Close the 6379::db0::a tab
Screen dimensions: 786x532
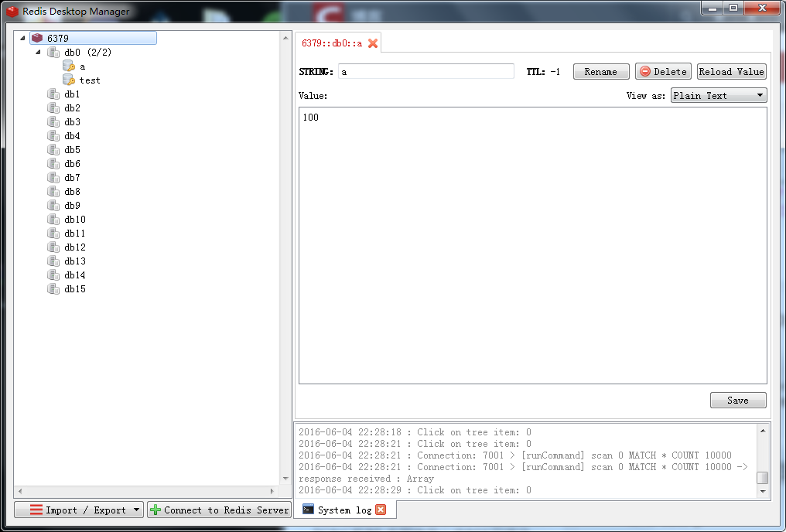372,43
